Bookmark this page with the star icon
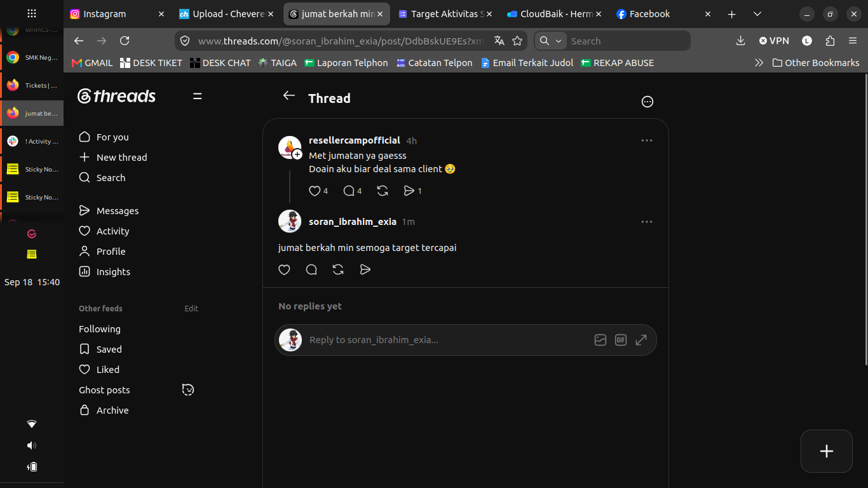The width and height of the screenshot is (868, 488). pos(517,41)
